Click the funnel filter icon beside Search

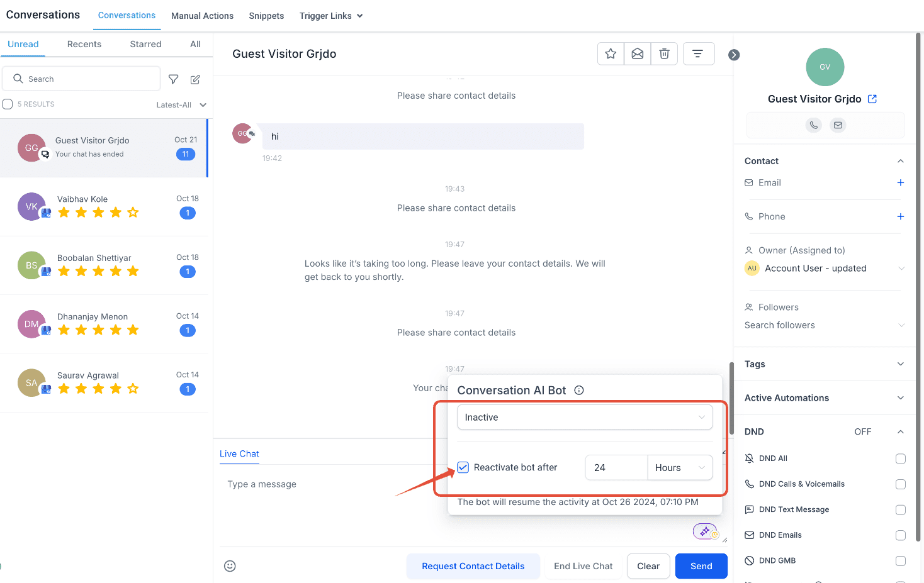[x=174, y=79]
